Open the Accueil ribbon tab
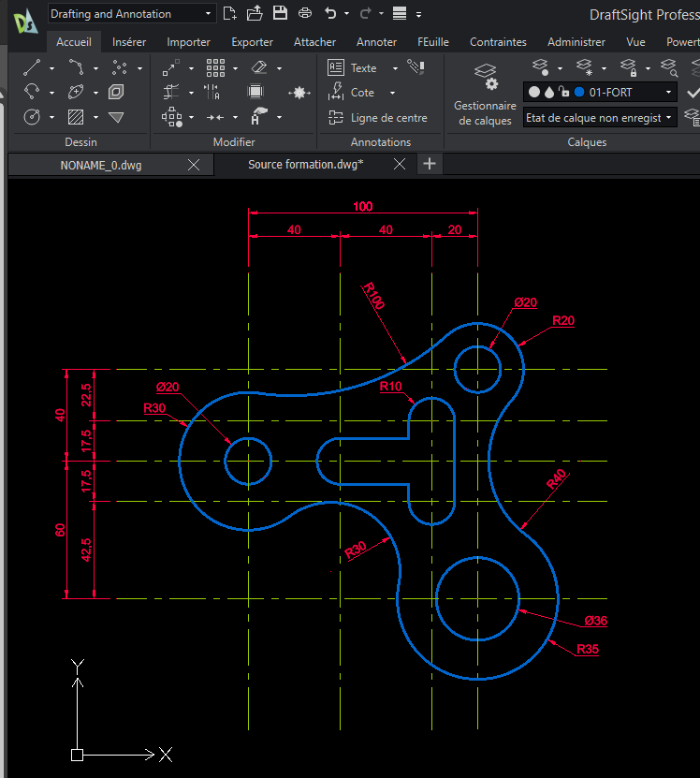 point(74,42)
